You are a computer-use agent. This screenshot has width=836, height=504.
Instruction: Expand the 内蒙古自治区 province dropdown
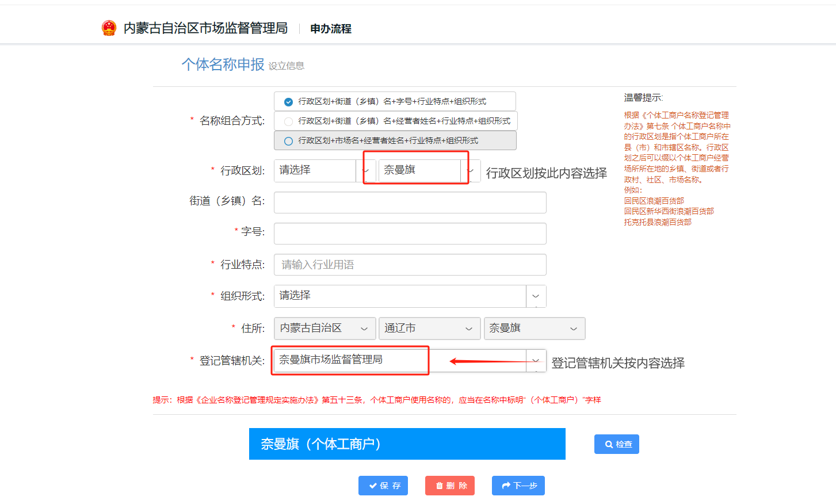(x=325, y=329)
